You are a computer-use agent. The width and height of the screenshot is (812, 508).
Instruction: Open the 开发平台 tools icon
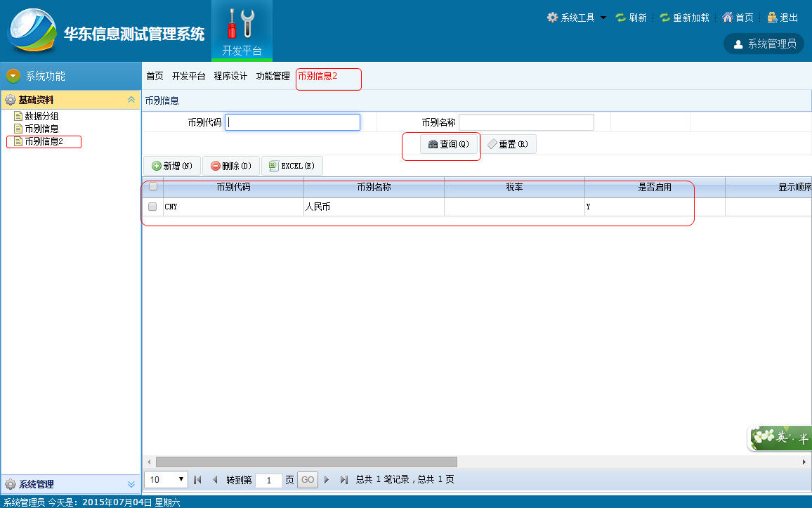(242, 31)
